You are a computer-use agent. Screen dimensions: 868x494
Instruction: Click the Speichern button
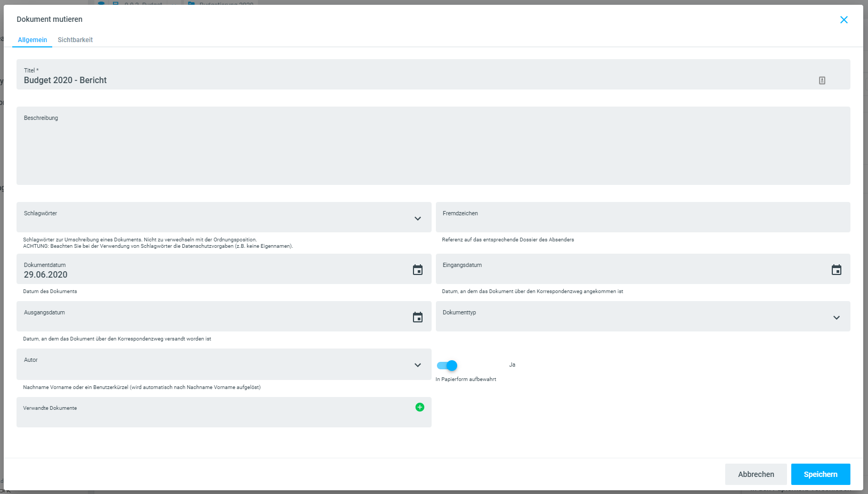point(820,474)
